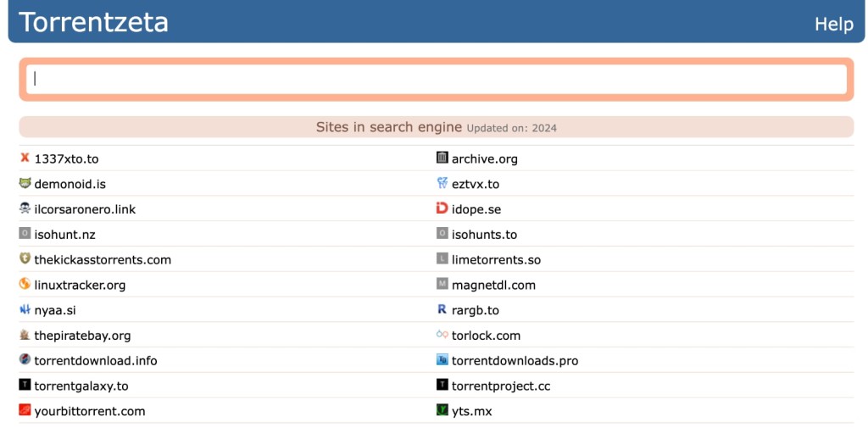Click the archive.org building icon

click(x=442, y=158)
